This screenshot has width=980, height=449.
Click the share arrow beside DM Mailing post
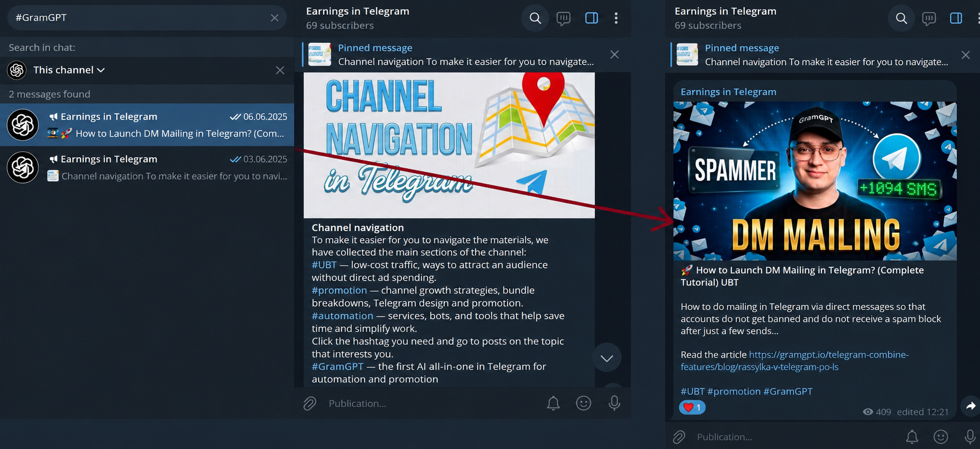point(970,406)
